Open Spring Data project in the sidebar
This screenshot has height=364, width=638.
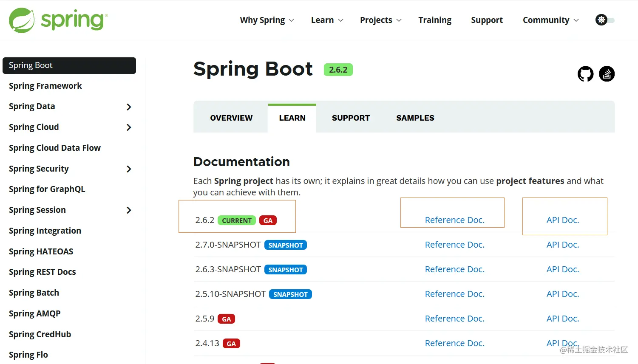tap(32, 107)
